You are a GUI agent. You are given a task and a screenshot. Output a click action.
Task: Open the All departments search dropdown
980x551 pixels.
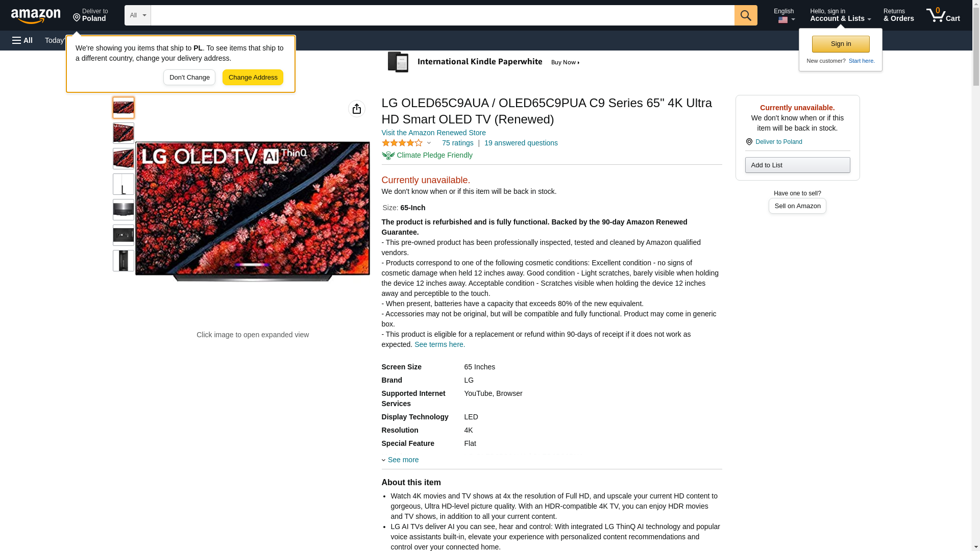137,15
